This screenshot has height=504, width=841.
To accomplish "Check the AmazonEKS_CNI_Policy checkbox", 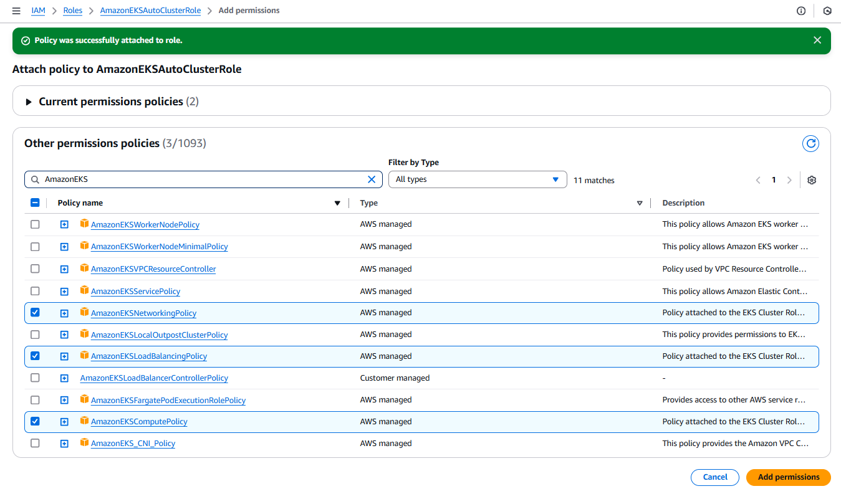I will tap(35, 444).
